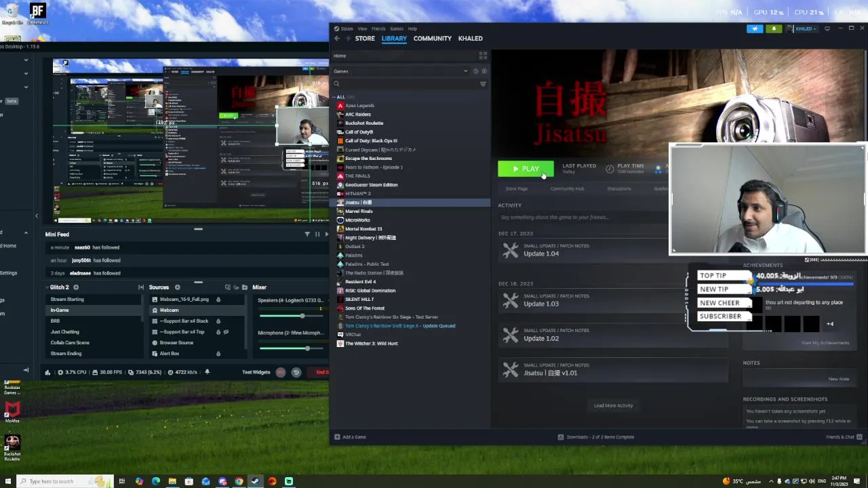
Task: Toggle lock on Support Bar x4 Stack
Action: pyautogui.click(x=218, y=321)
